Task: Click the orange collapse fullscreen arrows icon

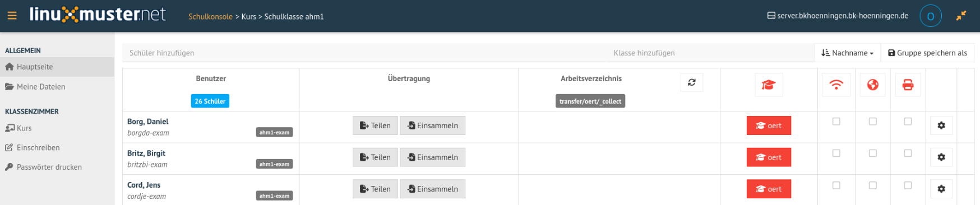Action: click(961, 16)
